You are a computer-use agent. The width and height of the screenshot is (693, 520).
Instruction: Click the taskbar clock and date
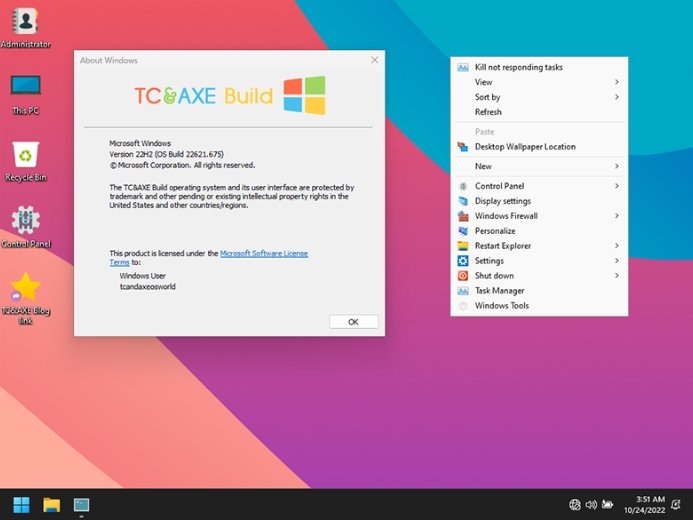coord(644,505)
